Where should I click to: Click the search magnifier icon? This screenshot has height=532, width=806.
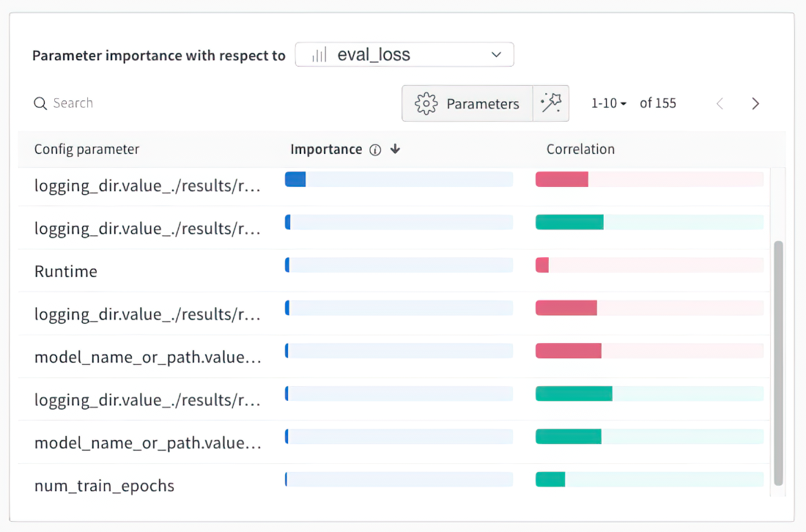click(40, 103)
